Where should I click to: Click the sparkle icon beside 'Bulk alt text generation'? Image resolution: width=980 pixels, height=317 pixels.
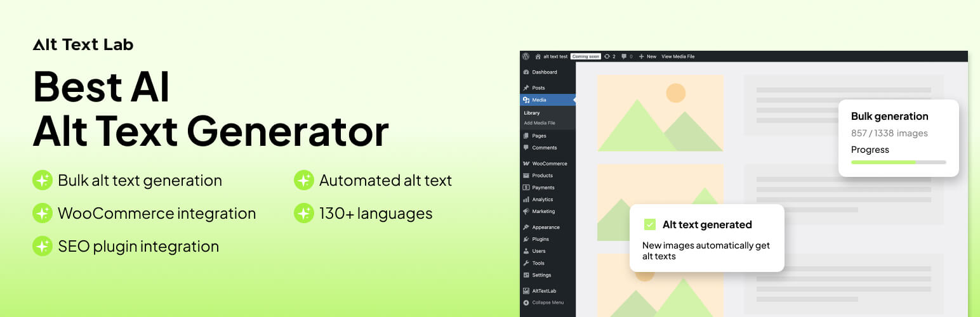(x=43, y=181)
